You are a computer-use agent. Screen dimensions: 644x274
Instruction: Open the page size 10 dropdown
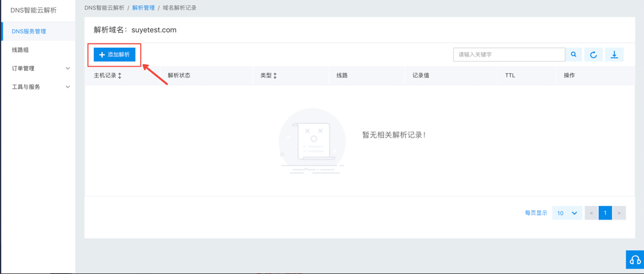[567, 213]
